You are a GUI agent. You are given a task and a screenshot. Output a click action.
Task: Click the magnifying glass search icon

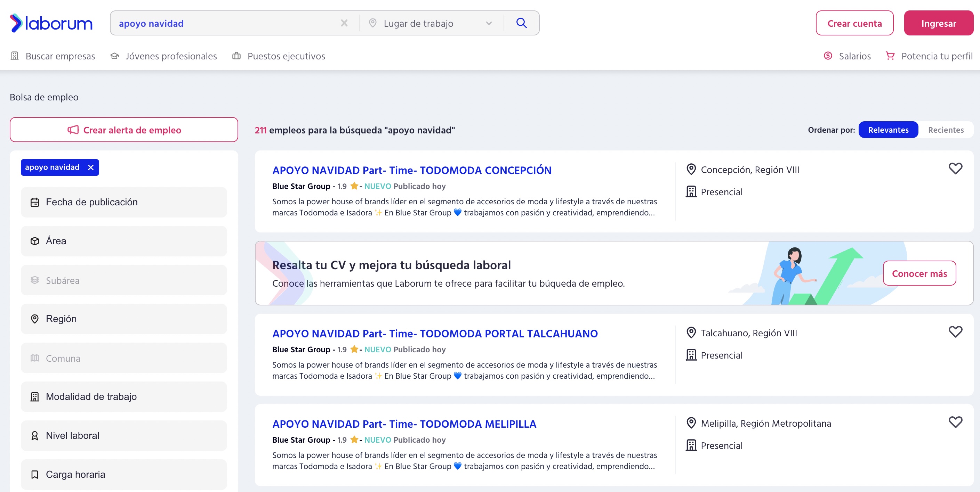point(521,23)
